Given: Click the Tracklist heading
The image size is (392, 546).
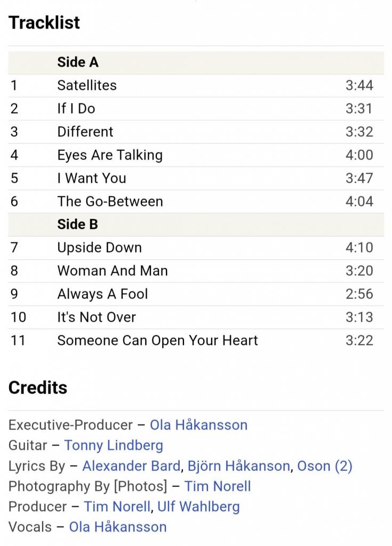Looking at the screenshot, I should pos(44,22).
